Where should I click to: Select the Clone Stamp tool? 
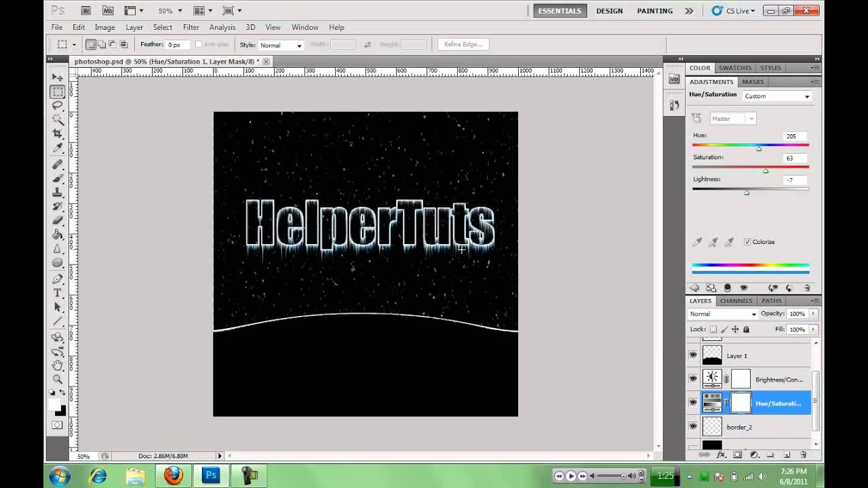tap(58, 192)
